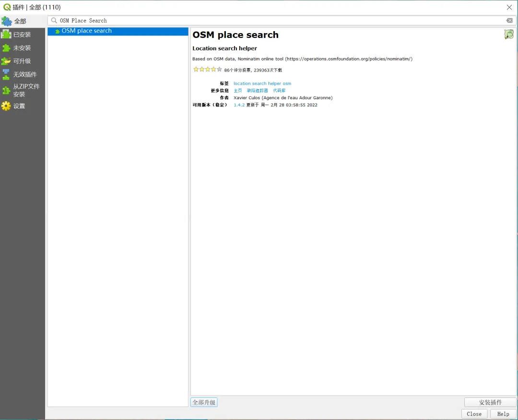Open the location search helper osm tag link
518x420 pixels.
point(262,83)
